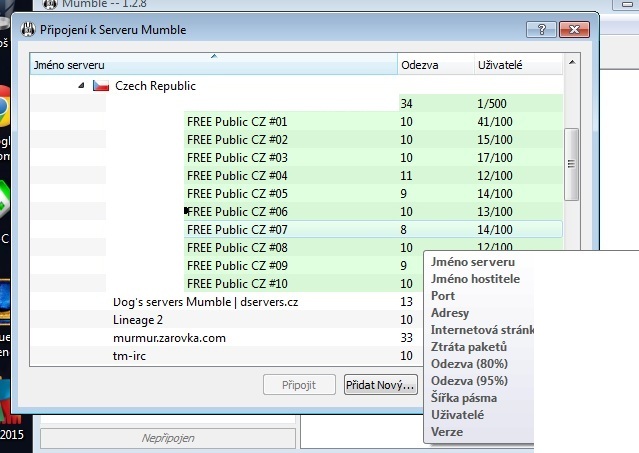Screen dimensions: 639x453
Task: Click the Czech Republic group label
Action: (155, 86)
